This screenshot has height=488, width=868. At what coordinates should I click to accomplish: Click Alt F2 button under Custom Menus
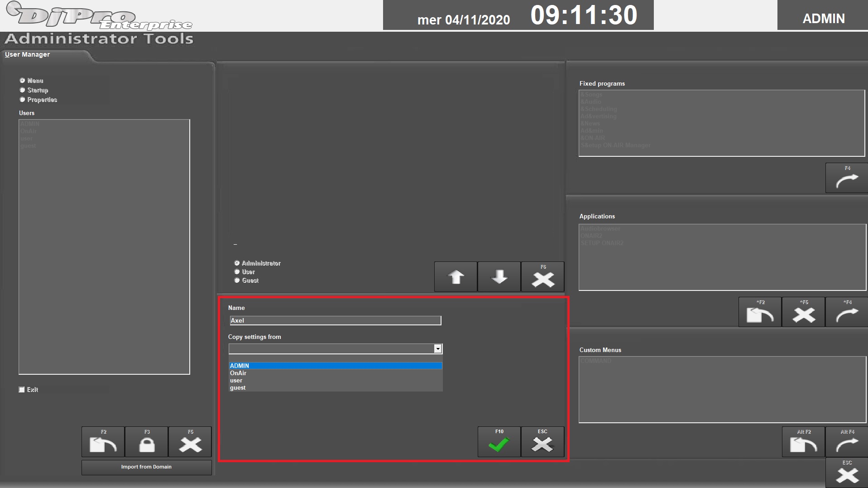tap(803, 442)
